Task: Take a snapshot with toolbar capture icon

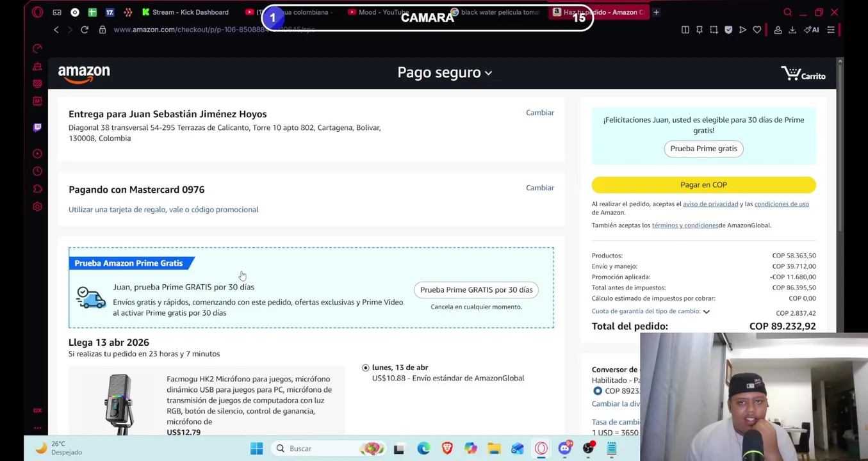Action: (x=714, y=29)
